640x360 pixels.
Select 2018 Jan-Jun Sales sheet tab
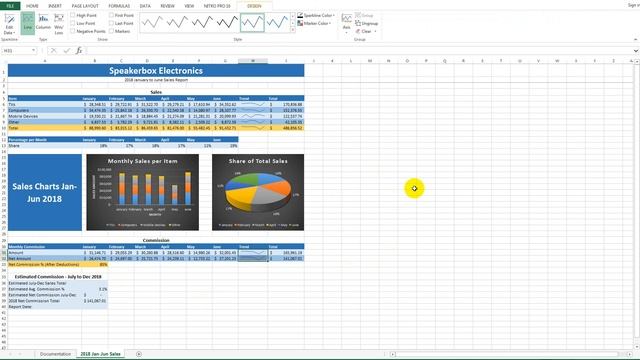[100, 354]
